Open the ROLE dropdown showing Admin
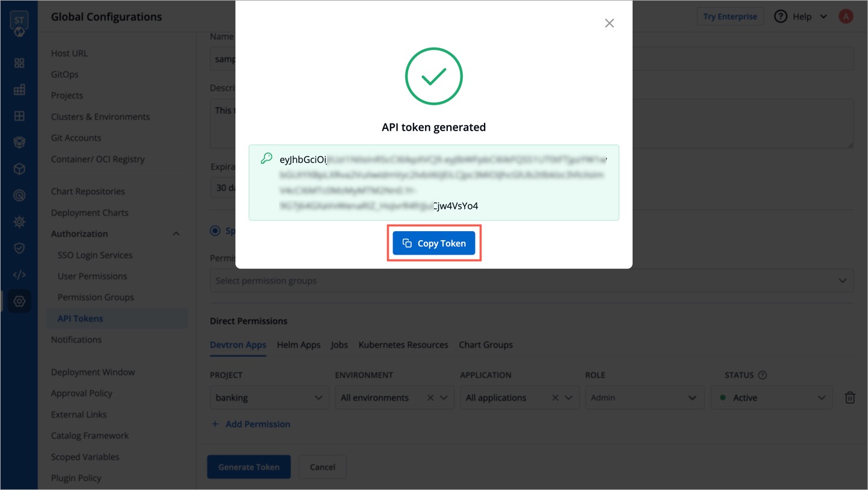The height and width of the screenshot is (490, 868). [644, 398]
